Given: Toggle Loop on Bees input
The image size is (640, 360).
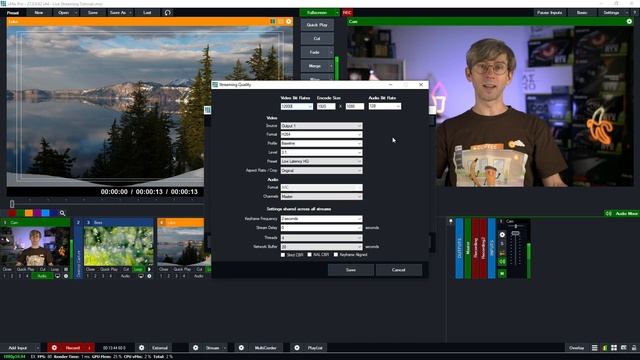Looking at the screenshot, I should tap(138, 269).
